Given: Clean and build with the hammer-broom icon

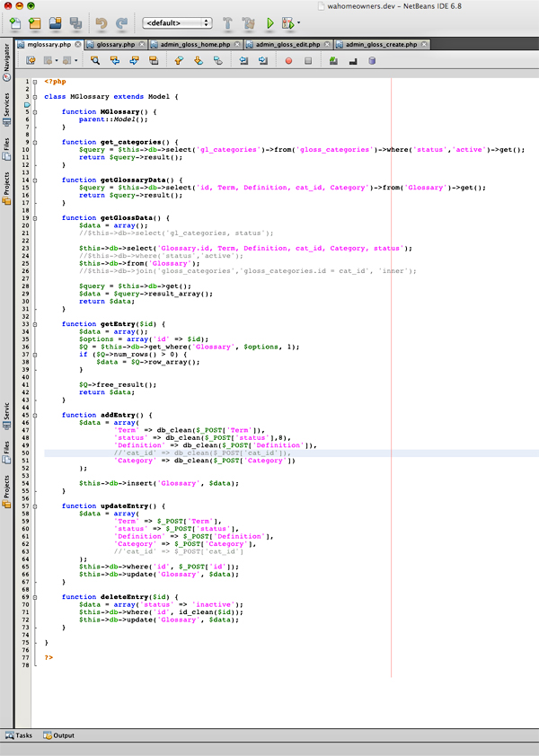Looking at the screenshot, I should click(248, 22).
